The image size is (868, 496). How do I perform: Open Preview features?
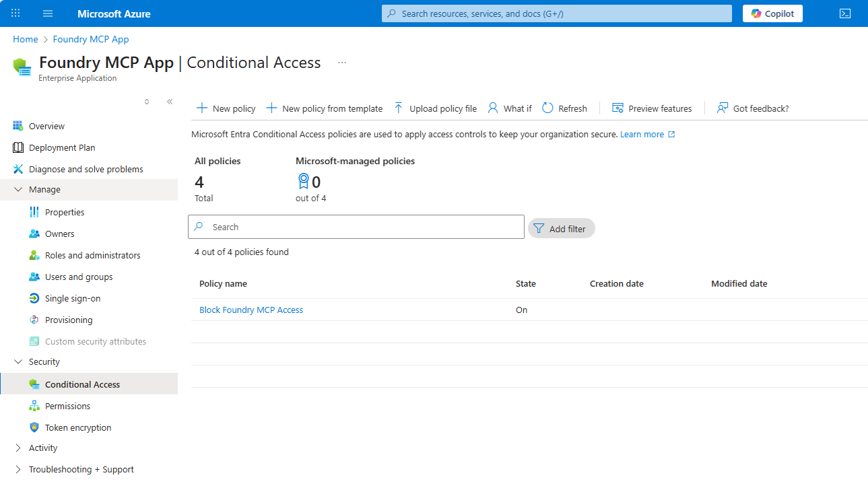pyautogui.click(x=651, y=108)
